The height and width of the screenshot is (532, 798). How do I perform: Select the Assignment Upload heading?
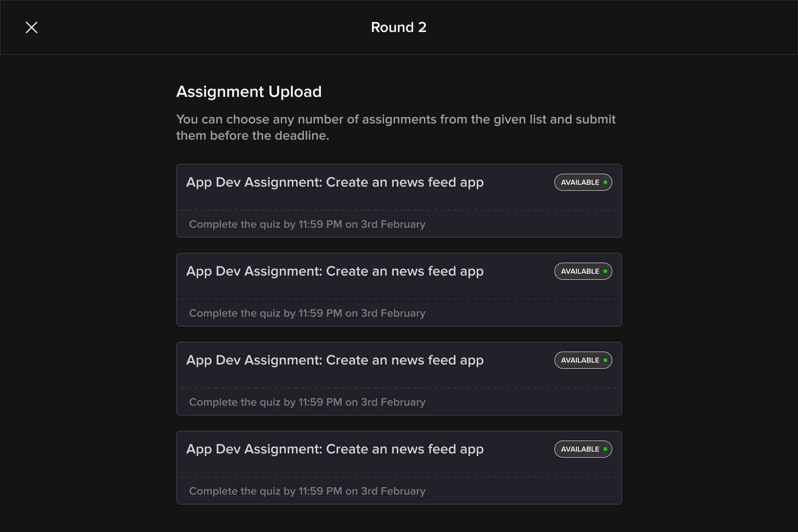pyautogui.click(x=249, y=92)
